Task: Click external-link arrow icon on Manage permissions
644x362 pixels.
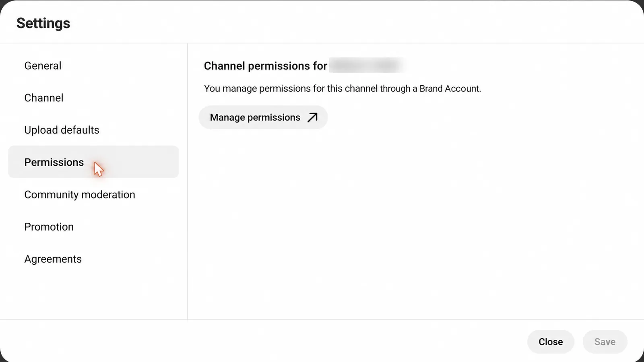Action: [x=312, y=117]
